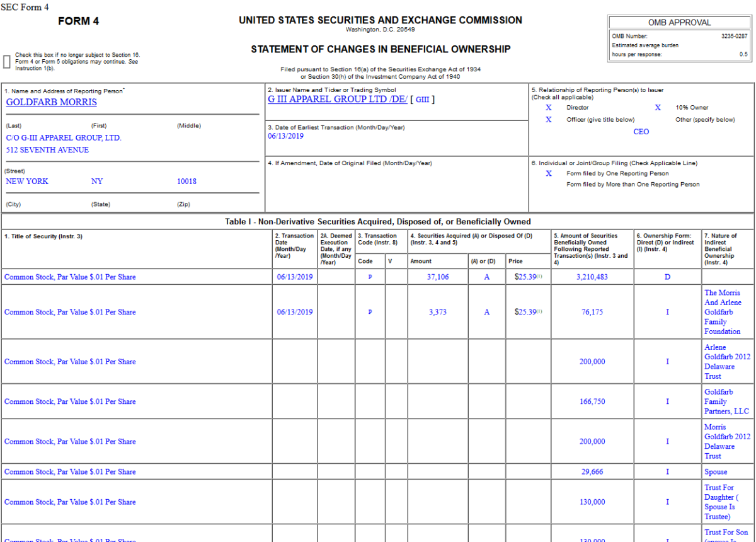756x542 pixels.
Task: Click The Morris And Arlene Goldfarb Family Foundation cell
Action: 727,312
